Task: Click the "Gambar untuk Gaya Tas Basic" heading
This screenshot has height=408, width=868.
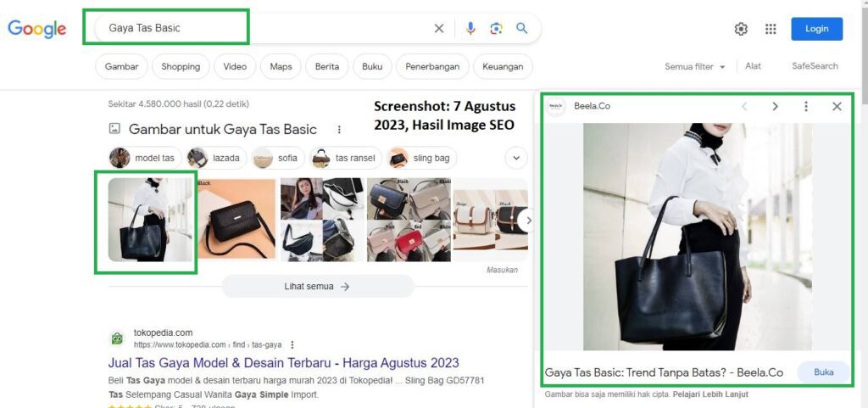Action: (223, 130)
